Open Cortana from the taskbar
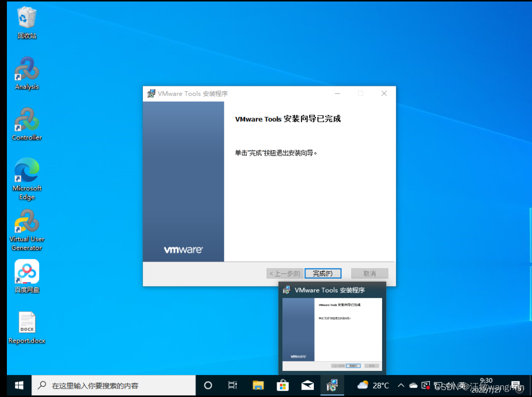This screenshot has width=532, height=397. (208, 386)
